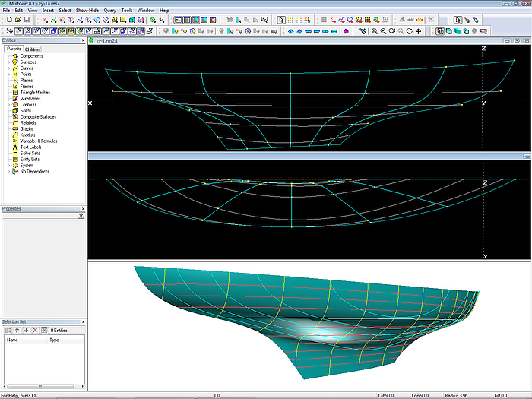
Task: Close the Entities panel
Action: [x=83, y=40]
